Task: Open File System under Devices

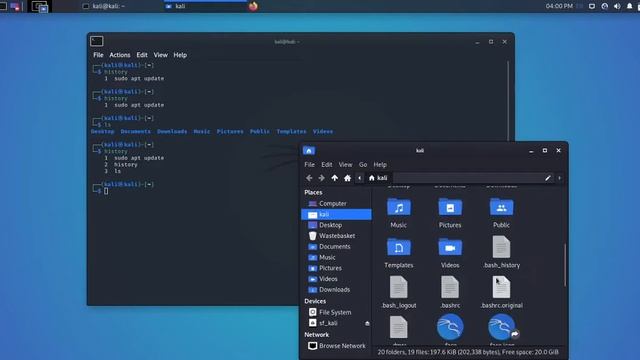Action: coord(336,312)
